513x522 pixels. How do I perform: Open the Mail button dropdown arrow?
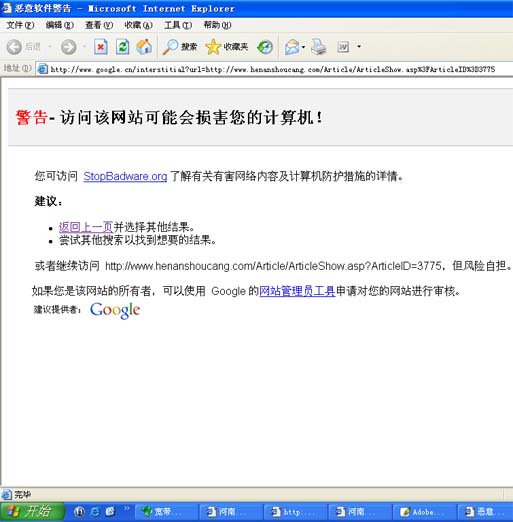click(303, 47)
